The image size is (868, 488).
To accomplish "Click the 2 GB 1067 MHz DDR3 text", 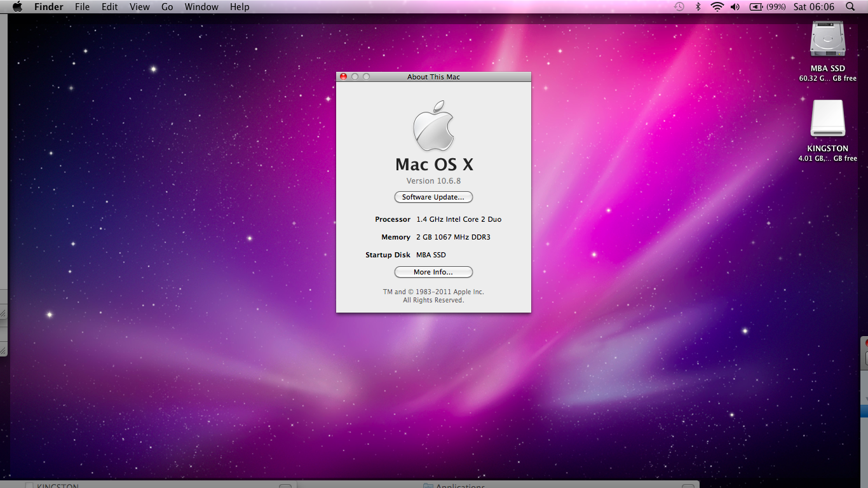I will pyautogui.click(x=453, y=237).
